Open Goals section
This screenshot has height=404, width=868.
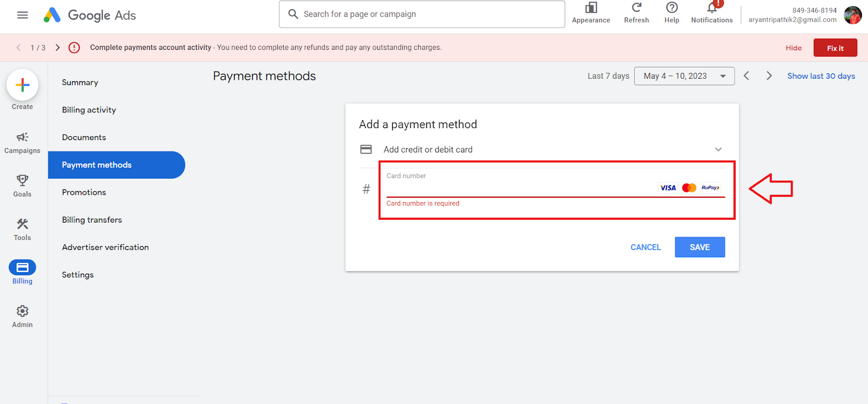click(22, 186)
